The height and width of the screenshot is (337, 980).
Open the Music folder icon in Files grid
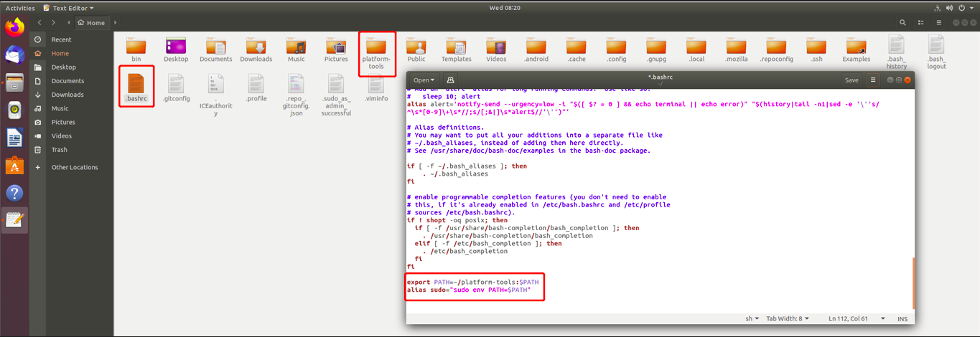(x=296, y=49)
